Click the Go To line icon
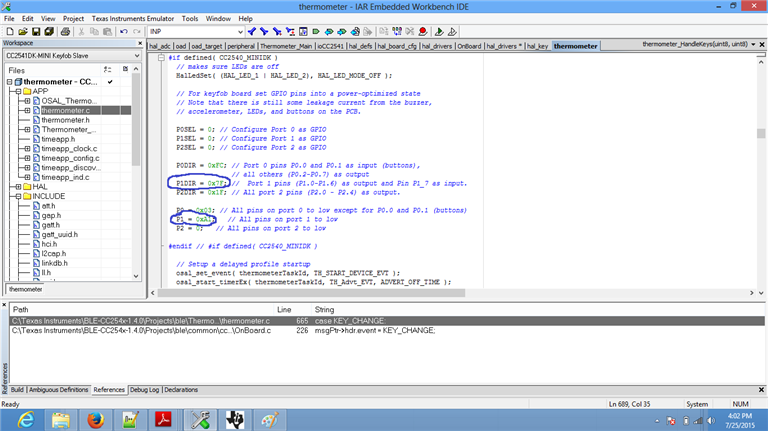Viewport: 768px width, 431px height. (x=303, y=31)
